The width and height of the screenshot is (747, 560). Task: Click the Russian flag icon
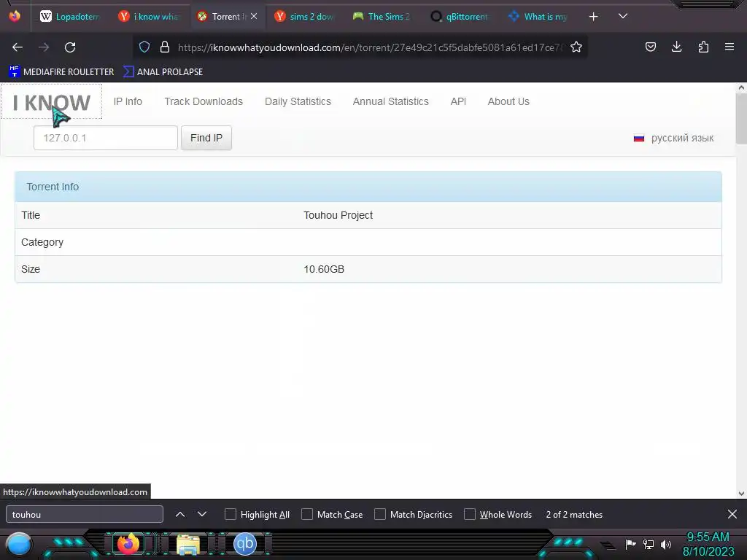(x=639, y=138)
